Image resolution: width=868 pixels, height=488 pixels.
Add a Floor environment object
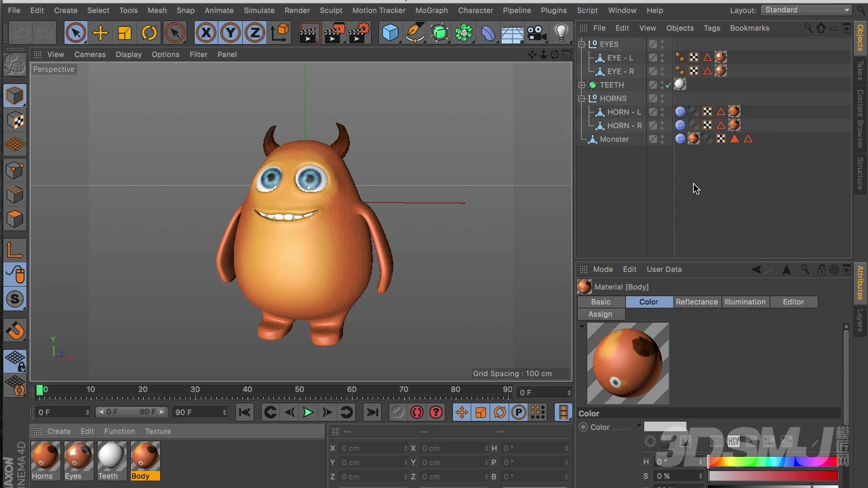[x=512, y=33]
